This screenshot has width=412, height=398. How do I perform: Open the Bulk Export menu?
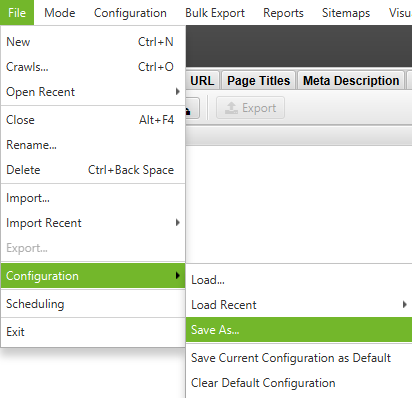coord(215,13)
